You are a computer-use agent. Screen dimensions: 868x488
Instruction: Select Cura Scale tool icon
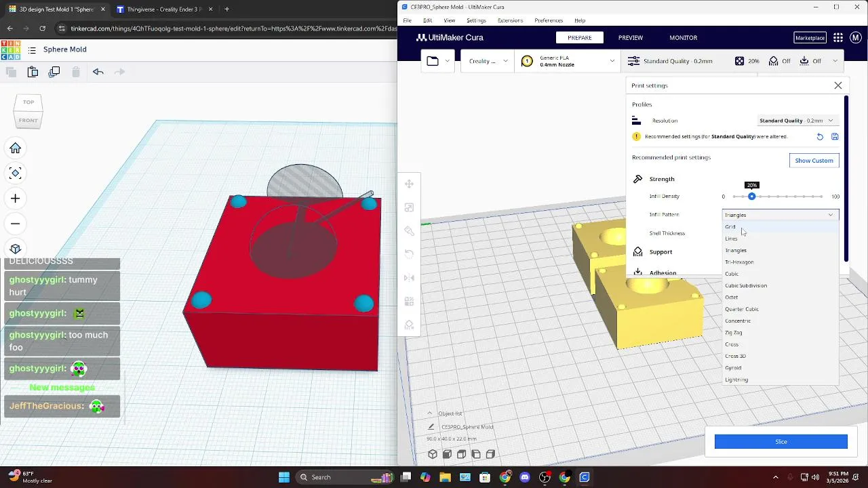tap(409, 207)
